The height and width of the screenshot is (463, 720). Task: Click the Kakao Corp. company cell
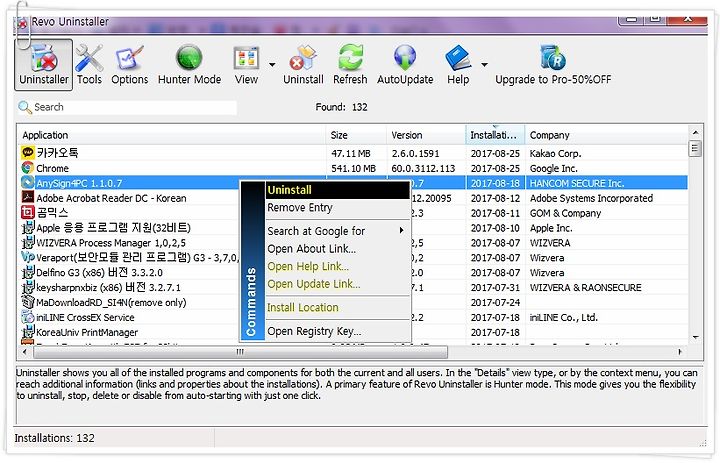555,153
